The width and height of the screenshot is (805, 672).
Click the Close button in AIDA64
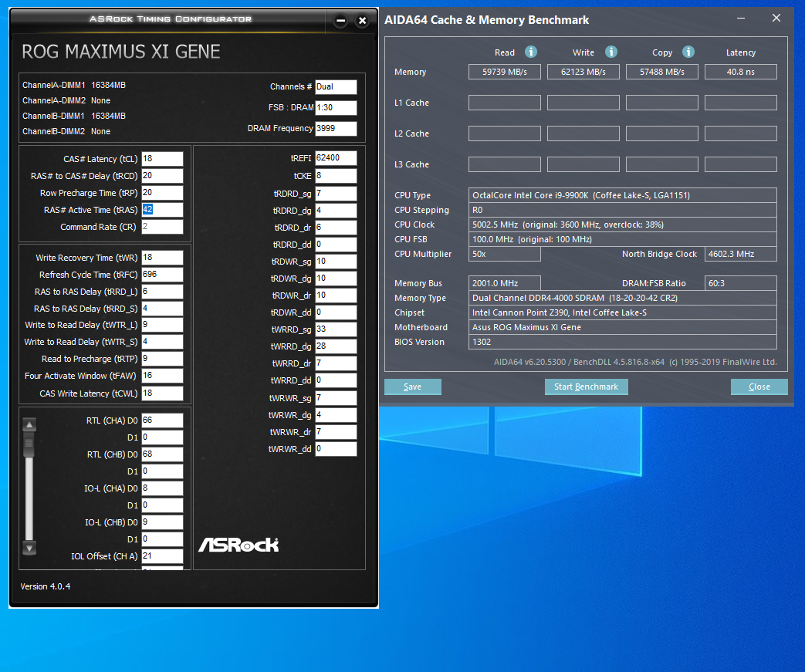coord(759,387)
